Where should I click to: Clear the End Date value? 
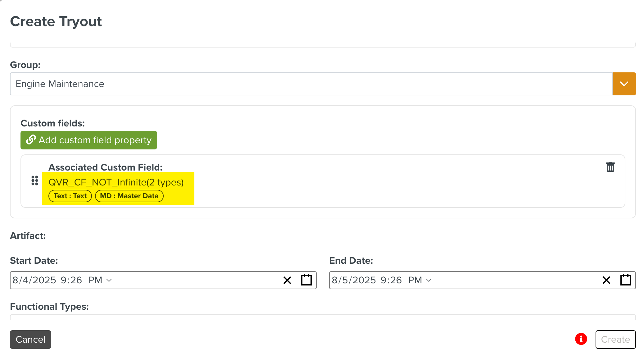coord(606,280)
